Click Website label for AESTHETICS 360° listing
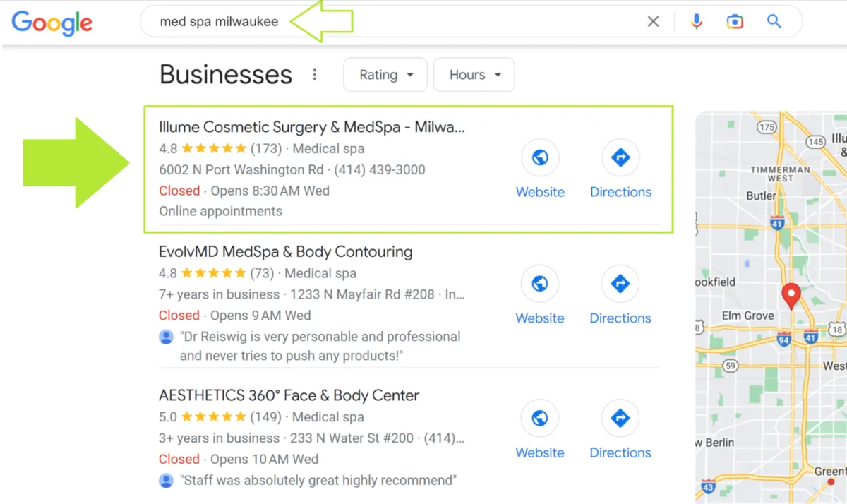847x504 pixels. [540, 453]
